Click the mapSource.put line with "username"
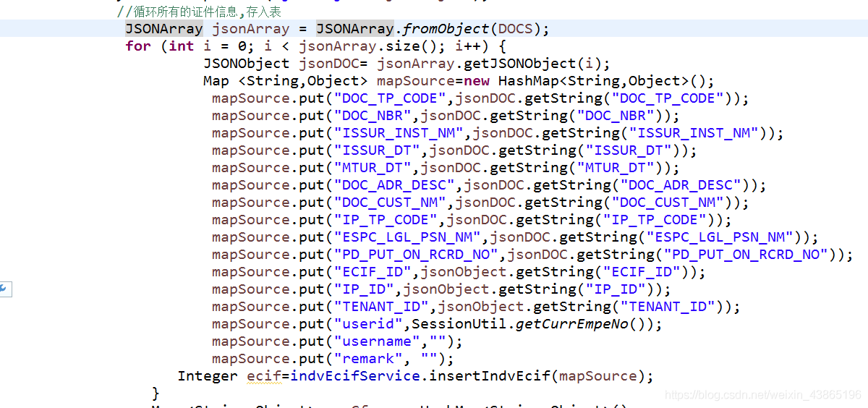 pos(337,341)
